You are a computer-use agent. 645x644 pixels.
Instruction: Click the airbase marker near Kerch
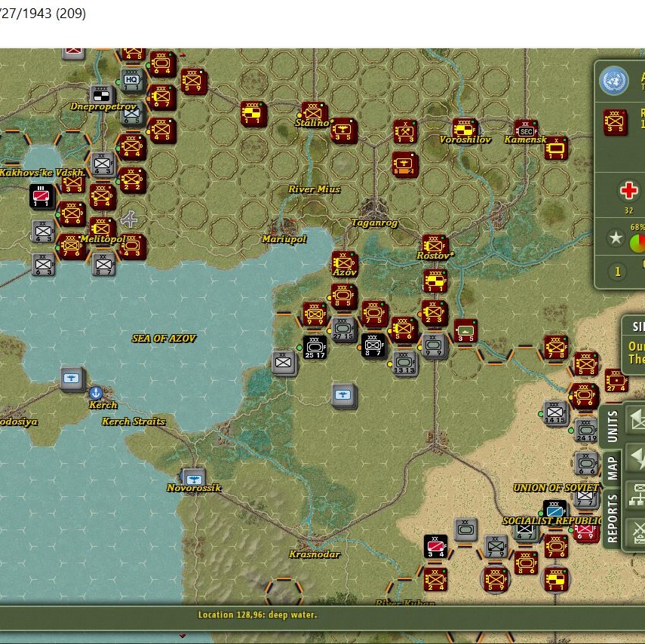(x=72, y=379)
